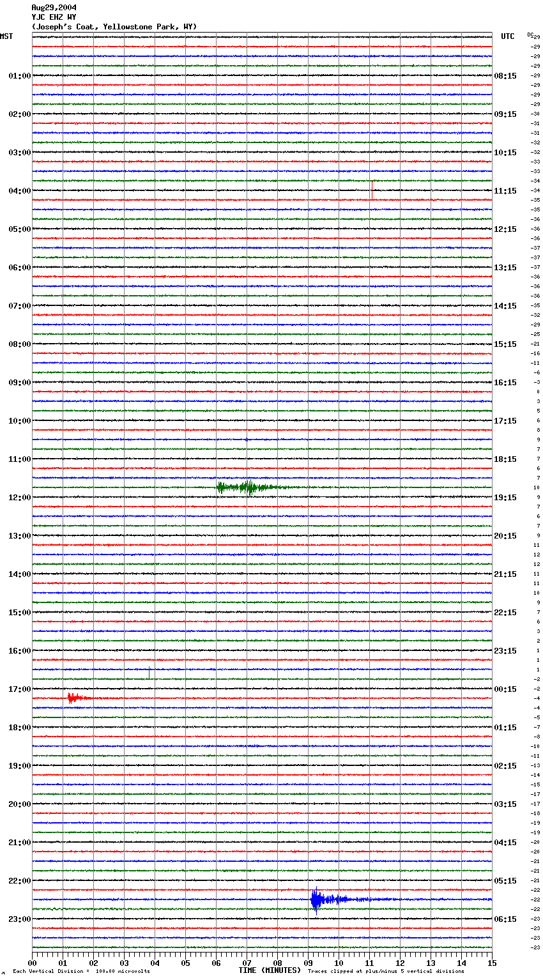This screenshot has height=980, width=543.
Task: Click minute tick label 15 on the bottom axis
Action: [x=492, y=963]
